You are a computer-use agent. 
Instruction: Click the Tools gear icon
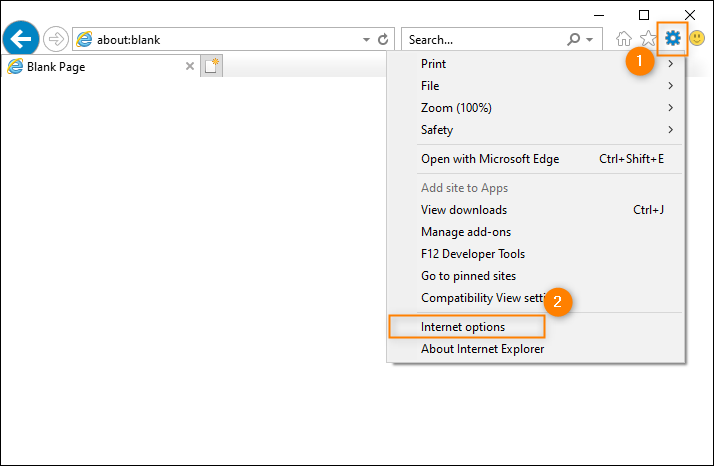(672, 38)
